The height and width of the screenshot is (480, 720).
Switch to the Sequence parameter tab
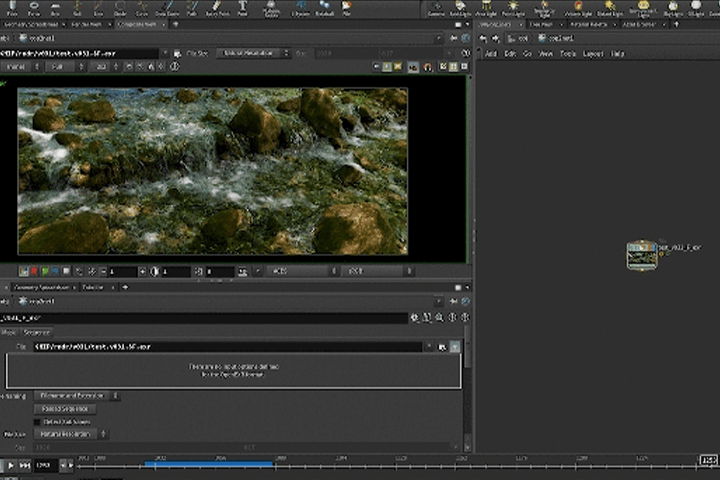(x=37, y=332)
